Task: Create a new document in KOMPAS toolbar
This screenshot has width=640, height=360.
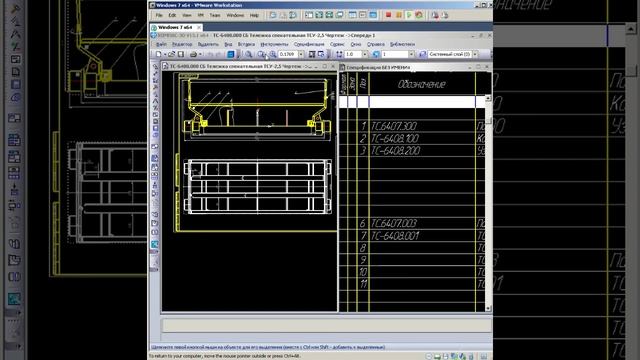Action: tap(158, 54)
